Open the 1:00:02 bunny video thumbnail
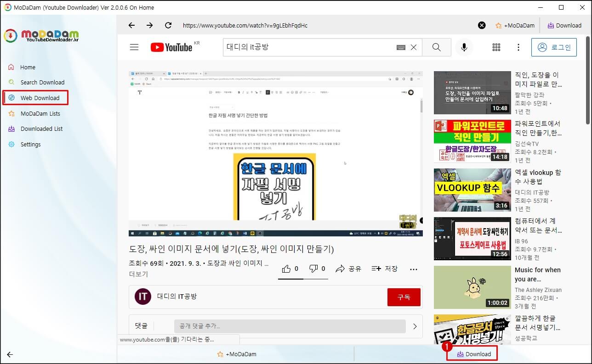The height and width of the screenshot is (364, 592). (472, 287)
